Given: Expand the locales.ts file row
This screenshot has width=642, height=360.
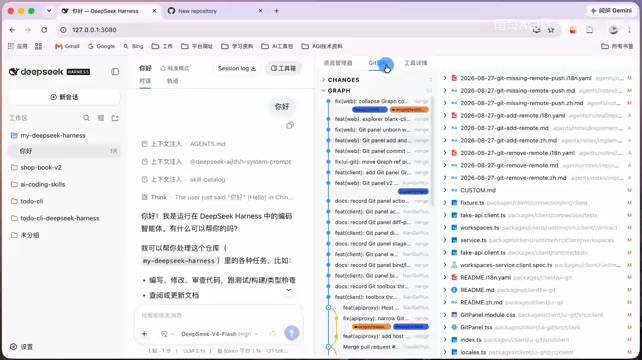Looking at the screenshot, I should [445, 352].
